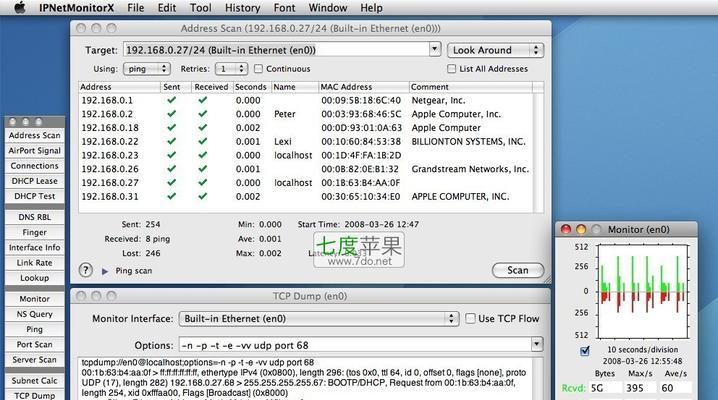Click the help question mark icon
718x400 pixels.
86,270
